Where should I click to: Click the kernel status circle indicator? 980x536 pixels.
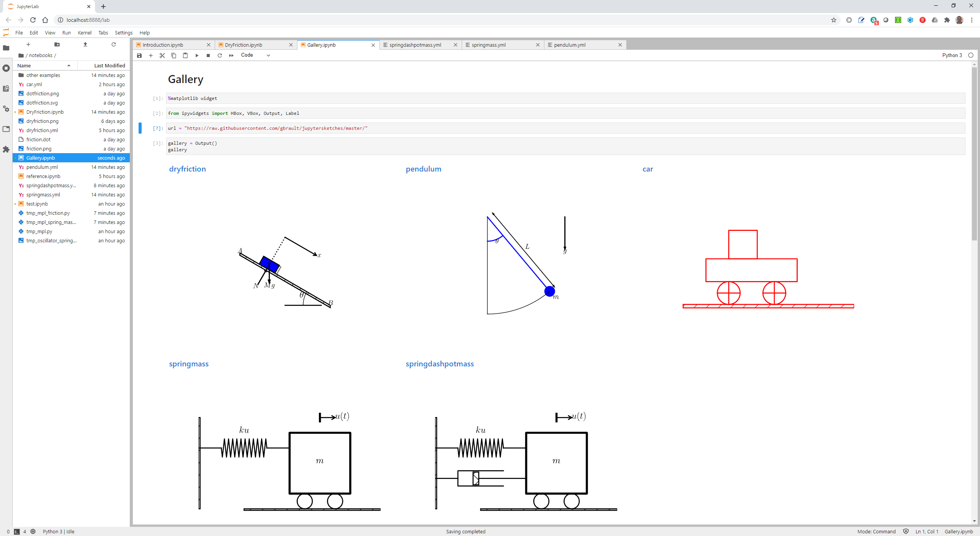point(970,55)
